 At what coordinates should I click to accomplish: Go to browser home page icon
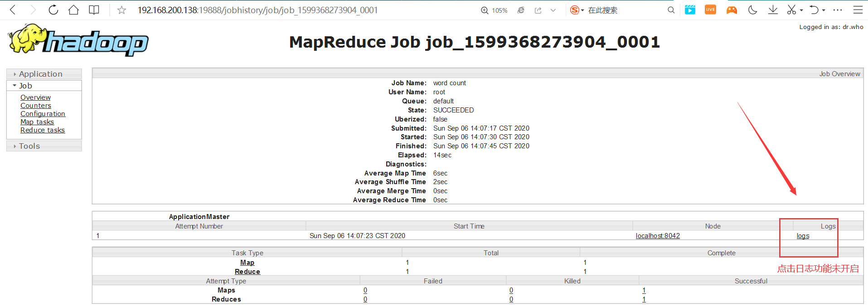(x=73, y=10)
